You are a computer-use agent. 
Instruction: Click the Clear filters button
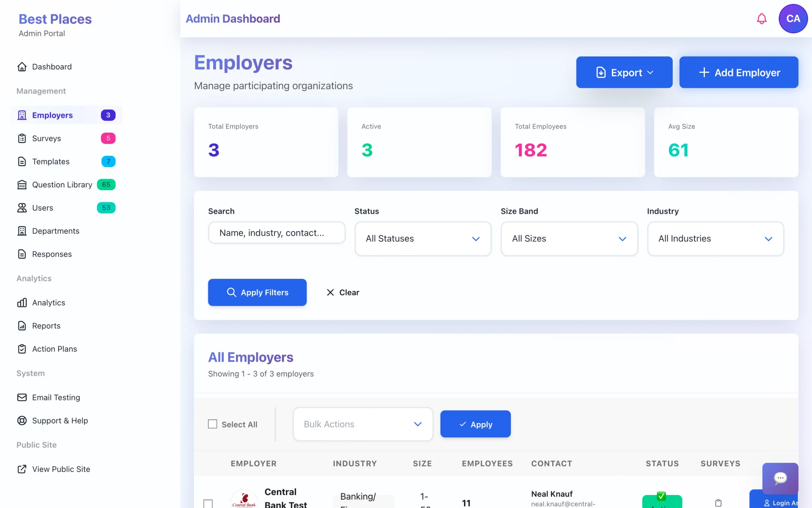click(343, 293)
